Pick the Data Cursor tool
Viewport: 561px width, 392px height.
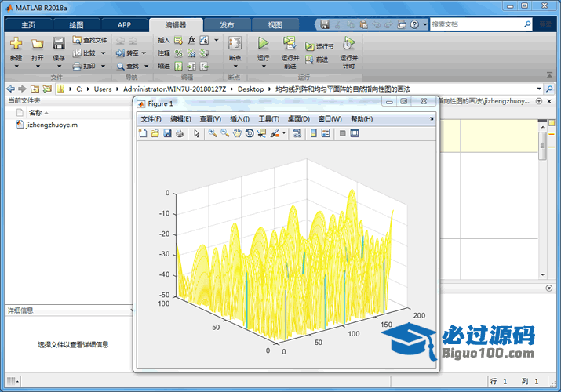262,133
